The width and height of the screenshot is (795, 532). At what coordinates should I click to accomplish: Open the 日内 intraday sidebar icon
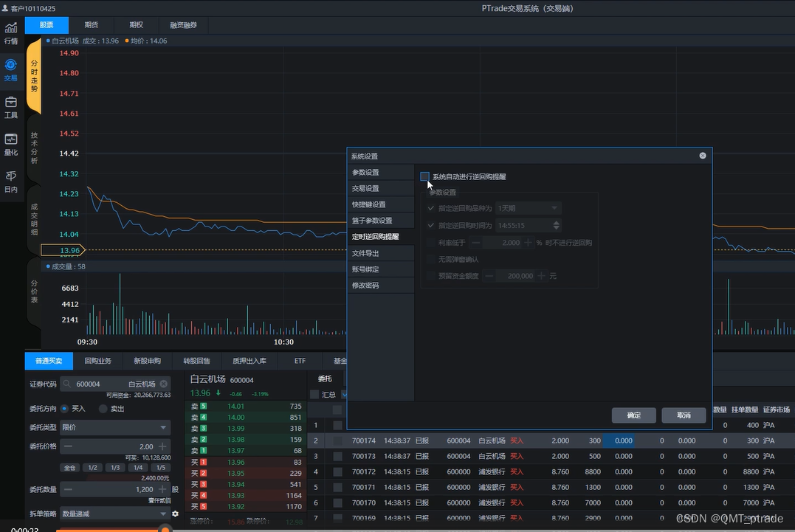[x=10, y=182]
